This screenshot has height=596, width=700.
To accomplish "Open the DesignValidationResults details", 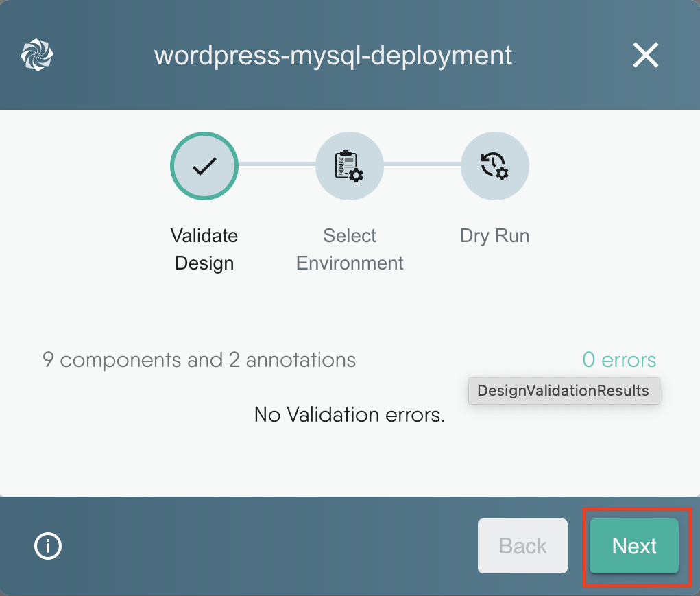I will pyautogui.click(x=564, y=390).
